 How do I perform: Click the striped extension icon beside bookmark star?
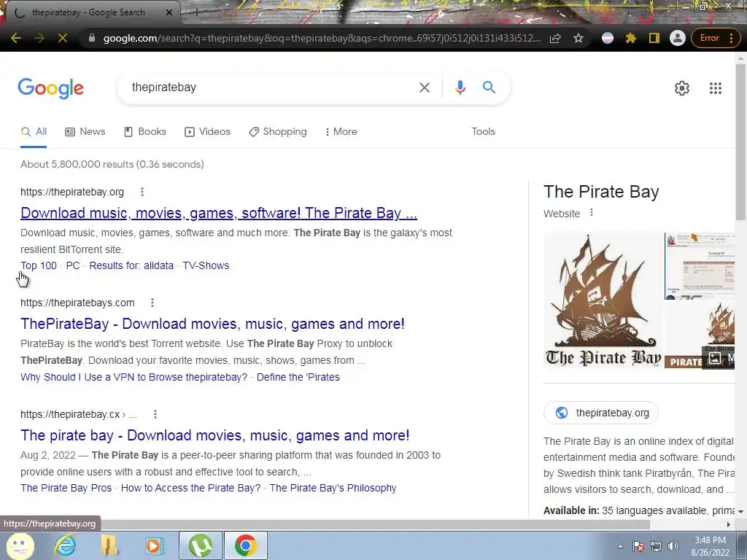pyautogui.click(x=608, y=38)
